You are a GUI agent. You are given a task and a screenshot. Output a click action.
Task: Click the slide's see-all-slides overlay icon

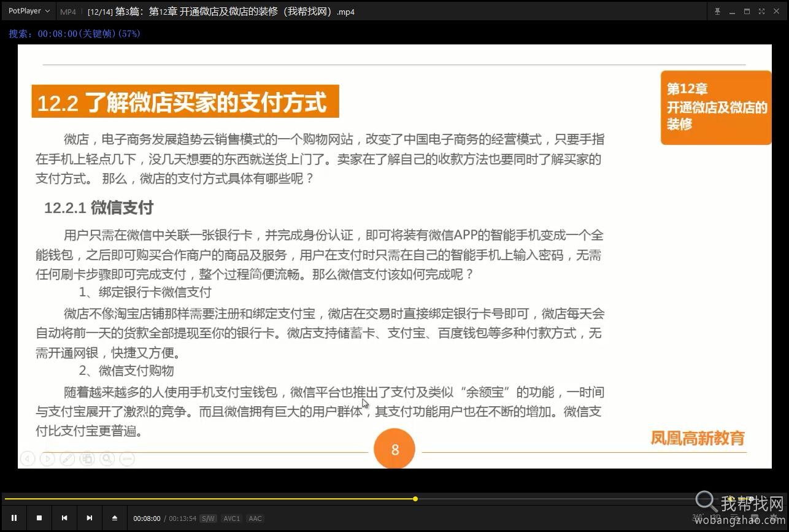click(87, 458)
